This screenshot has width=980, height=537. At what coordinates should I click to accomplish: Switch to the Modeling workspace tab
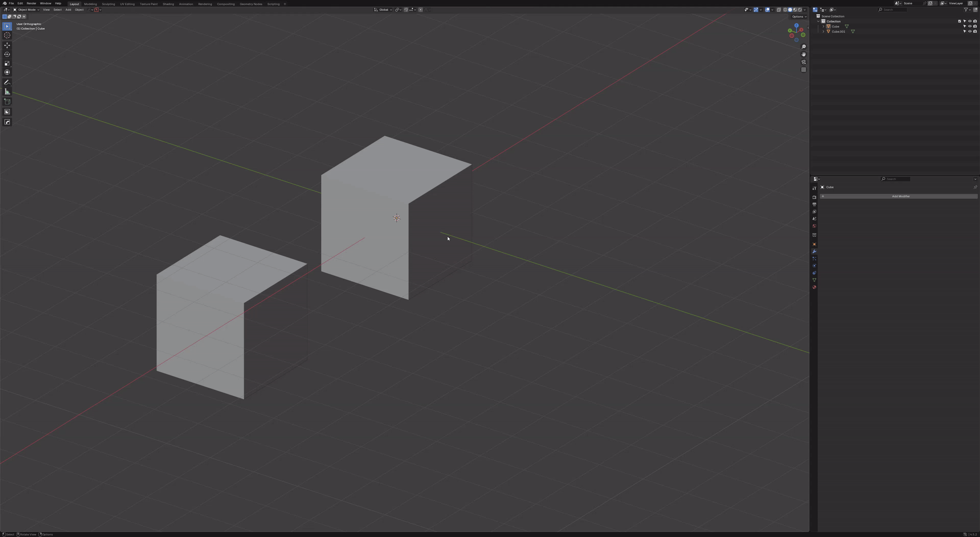[91, 4]
